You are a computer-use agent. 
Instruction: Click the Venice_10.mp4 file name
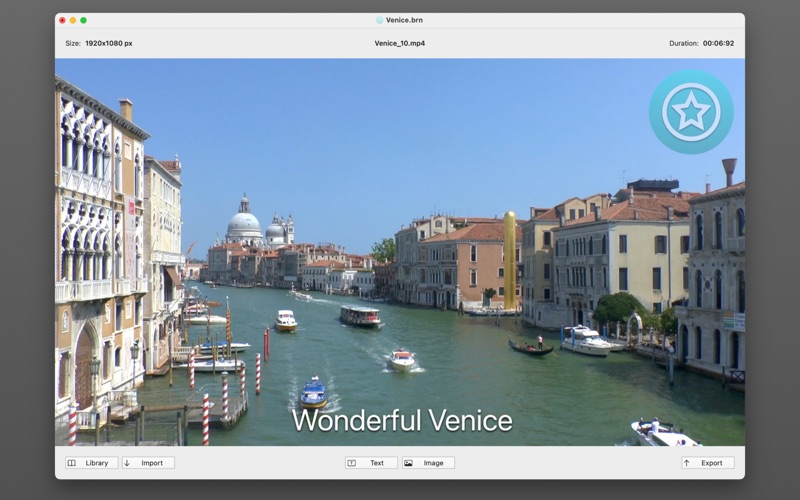pos(399,43)
